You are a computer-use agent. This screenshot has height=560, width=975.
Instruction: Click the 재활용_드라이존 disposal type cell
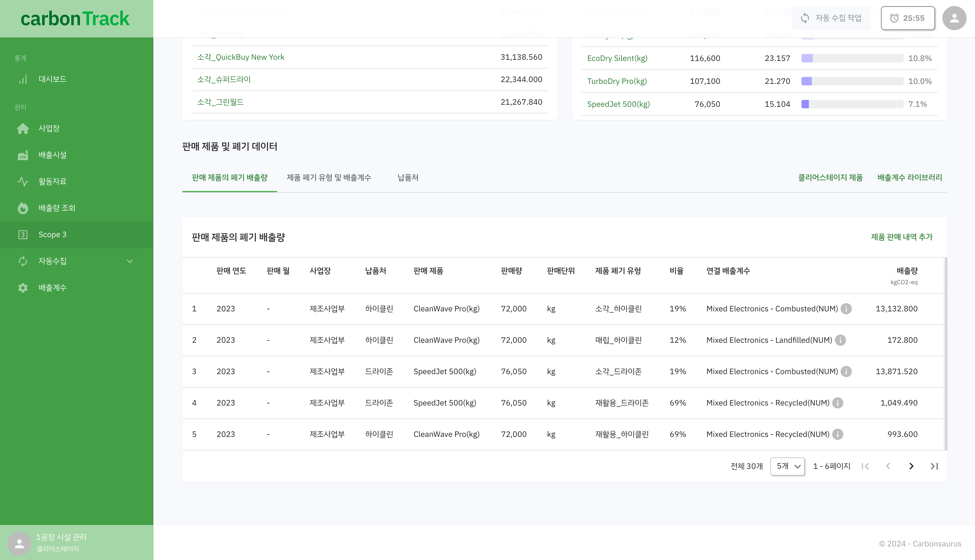(622, 403)
